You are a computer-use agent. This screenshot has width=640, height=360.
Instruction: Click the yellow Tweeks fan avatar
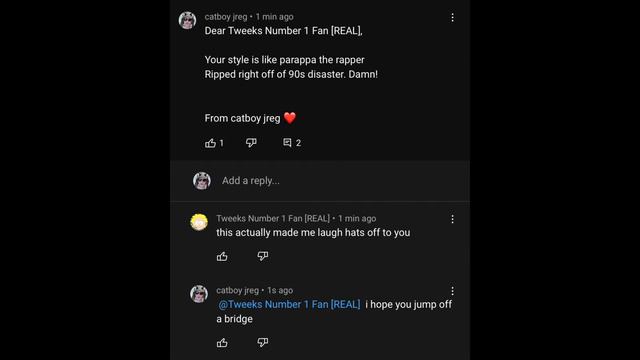pyautogui.click(x=199, y=222)
